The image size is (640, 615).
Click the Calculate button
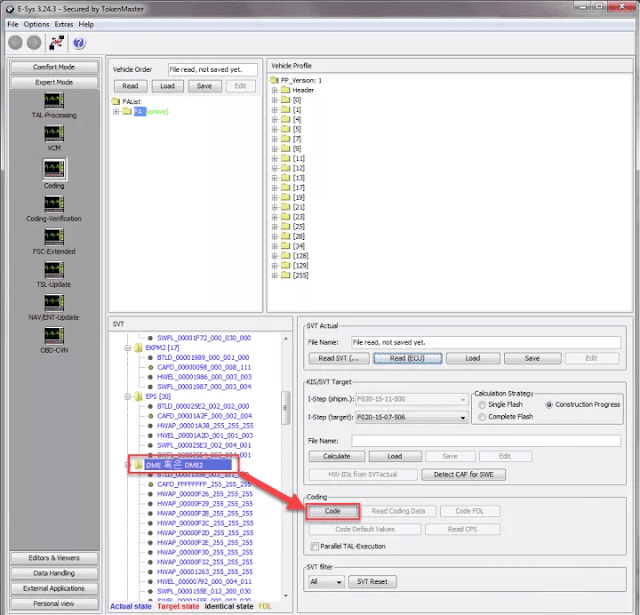click(337, 456)
